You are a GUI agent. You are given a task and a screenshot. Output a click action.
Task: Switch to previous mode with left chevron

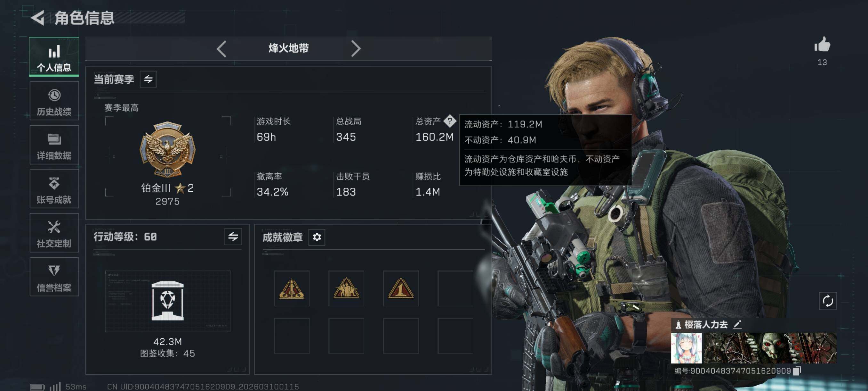pos(221,49)
